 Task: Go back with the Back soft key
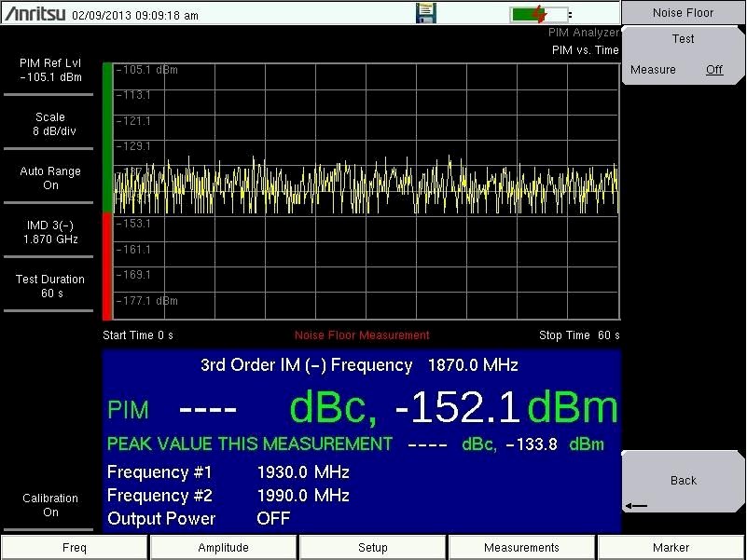[683, 481]
